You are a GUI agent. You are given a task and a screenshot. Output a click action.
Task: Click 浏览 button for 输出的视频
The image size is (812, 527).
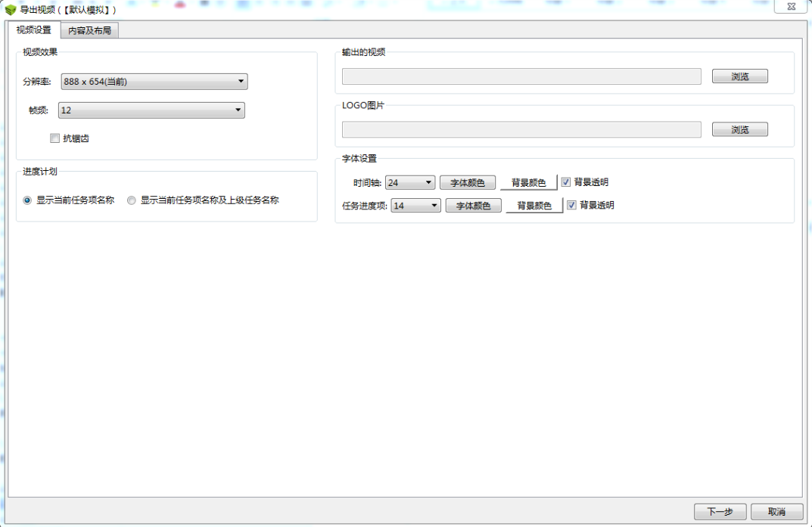click(x=739, y=76)
